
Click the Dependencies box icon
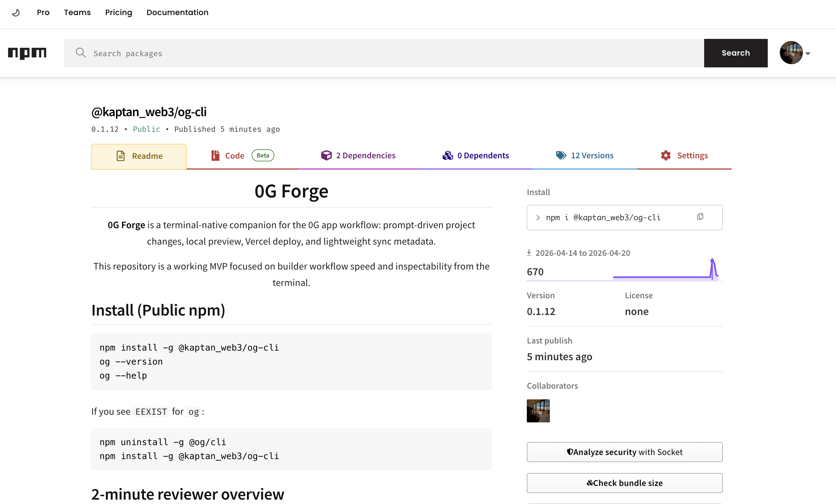click(x=326, y=155)
